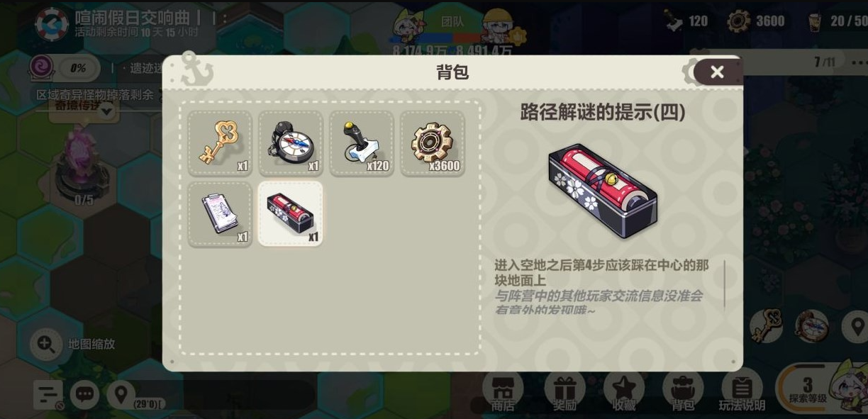Click the item description scrollbar
868x419 pixels.
(x=724, y=284)
